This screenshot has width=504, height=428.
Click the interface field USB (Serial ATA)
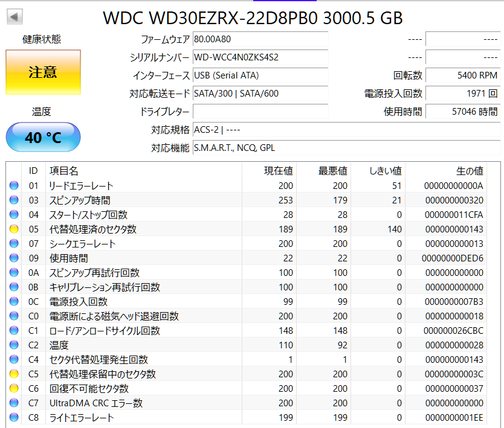coord(260,75)
